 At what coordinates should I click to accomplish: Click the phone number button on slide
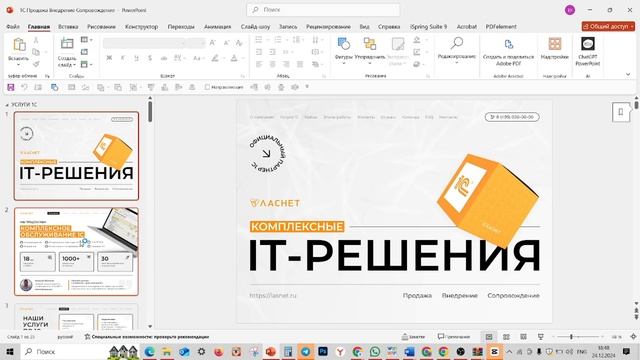(x=512, y=117)
